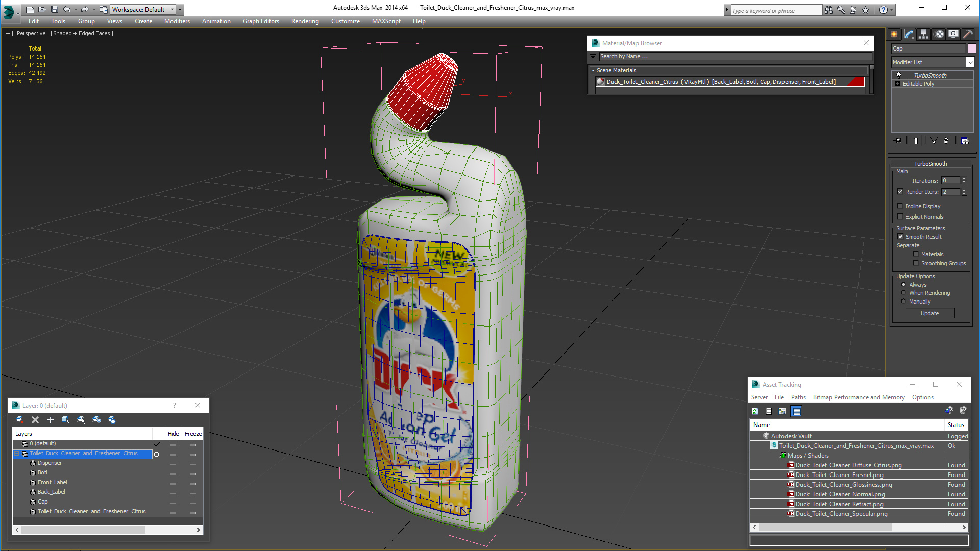Click Status Log icon in Asset Tracking

coord(769,411)
